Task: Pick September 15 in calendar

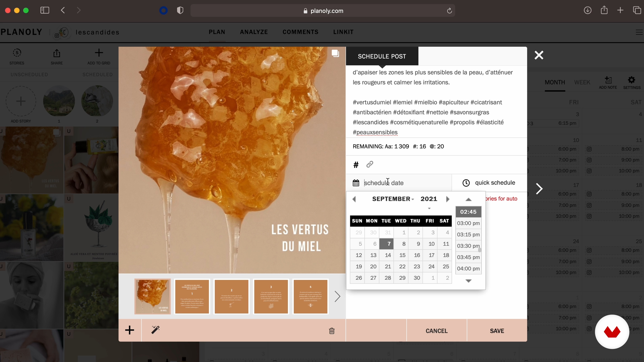Action: pyautogui.click(x=401, y=255)
